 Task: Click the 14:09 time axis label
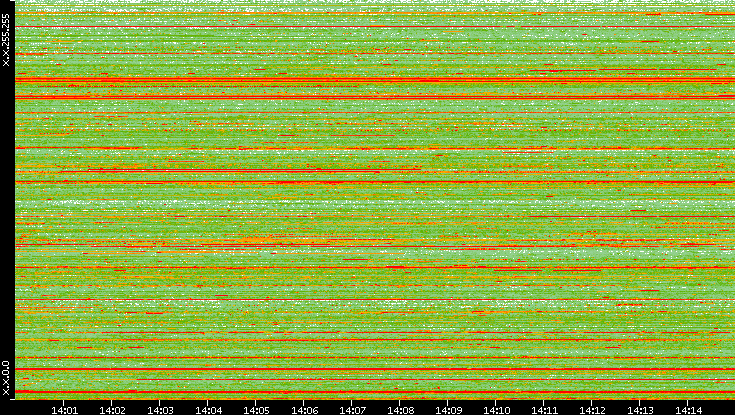[x=448, y=410]
